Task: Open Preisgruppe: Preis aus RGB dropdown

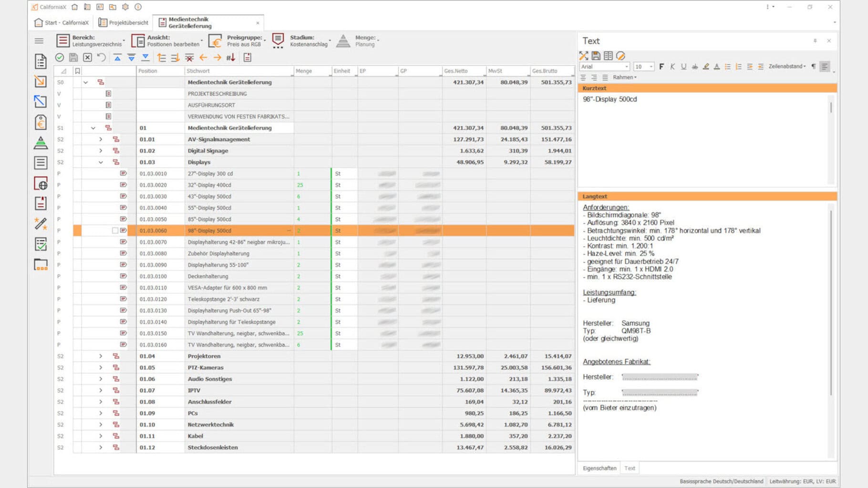Action: click(x=238, y=41)
